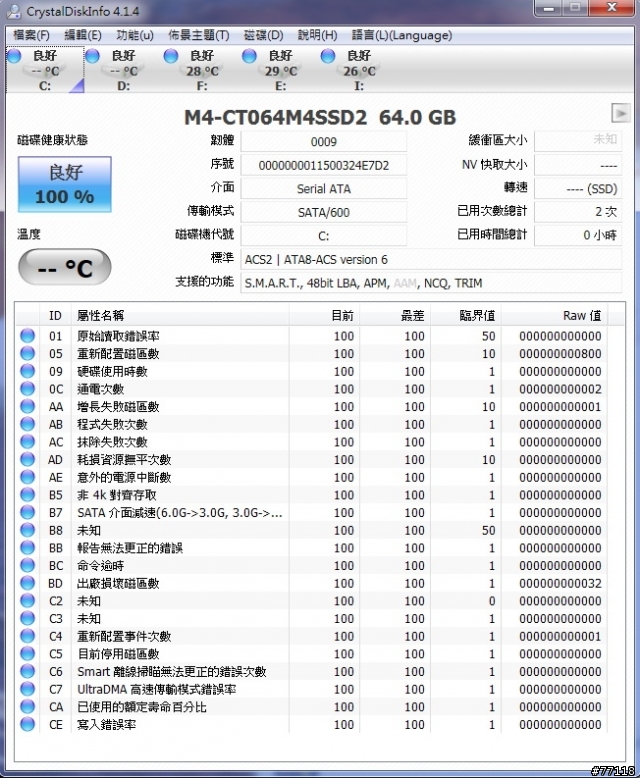Screen dimensions: 640x779
Task: Click the supported features field
Action: [431, 283]
